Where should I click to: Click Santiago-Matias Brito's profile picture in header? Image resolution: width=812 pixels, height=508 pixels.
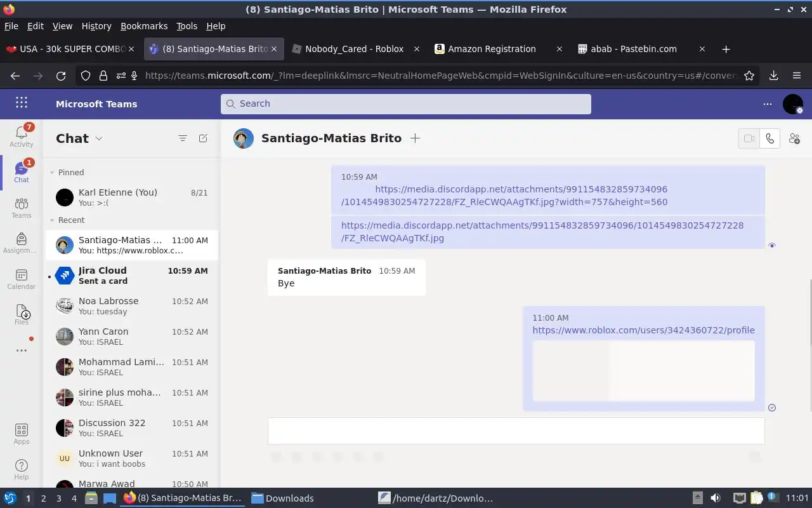(244, 138)
